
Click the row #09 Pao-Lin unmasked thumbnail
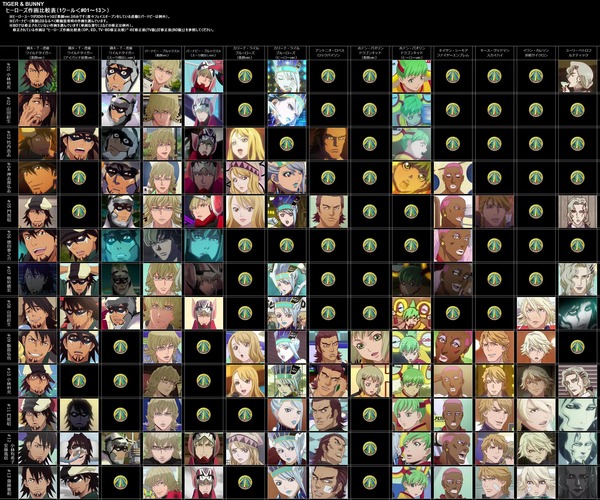(370, 347)
